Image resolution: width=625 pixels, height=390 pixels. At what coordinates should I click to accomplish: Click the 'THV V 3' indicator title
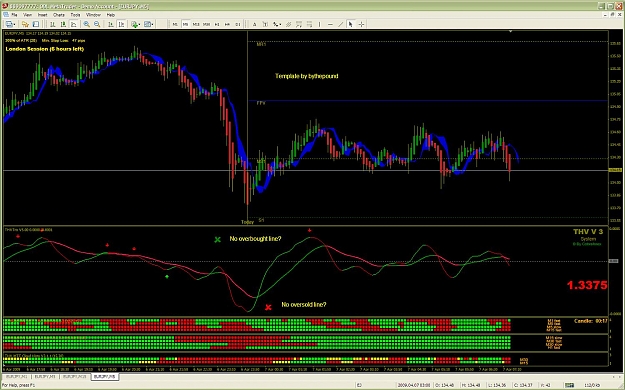pos(588,232)
